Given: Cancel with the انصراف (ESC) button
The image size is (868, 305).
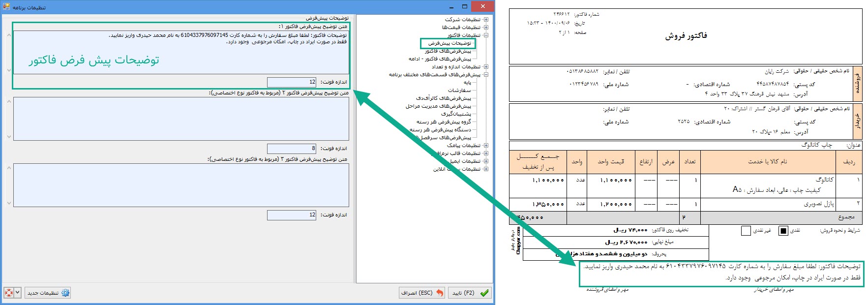Looking at the screenshot, I should 422,293.
